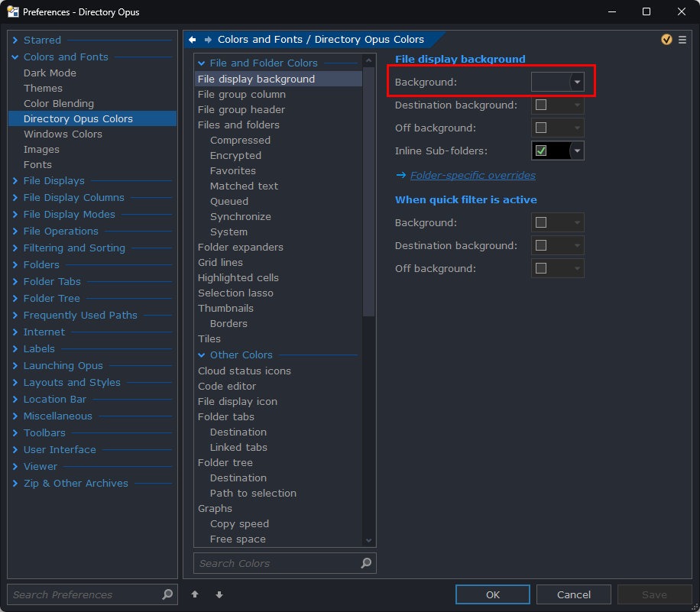700x612 pixels.
Task: Toggle the Destination background checkbox under File display background
Action: [541, 105]
